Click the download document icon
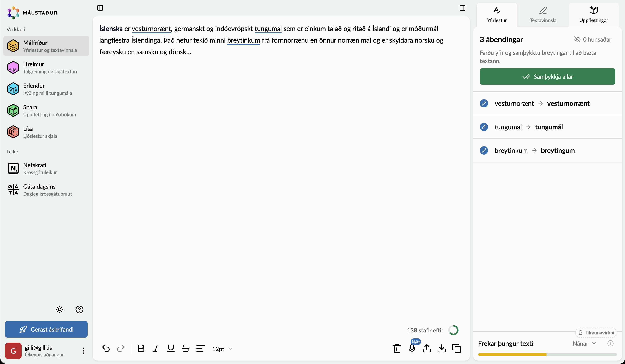The image size is (625, 364). [x=442, y=348]
